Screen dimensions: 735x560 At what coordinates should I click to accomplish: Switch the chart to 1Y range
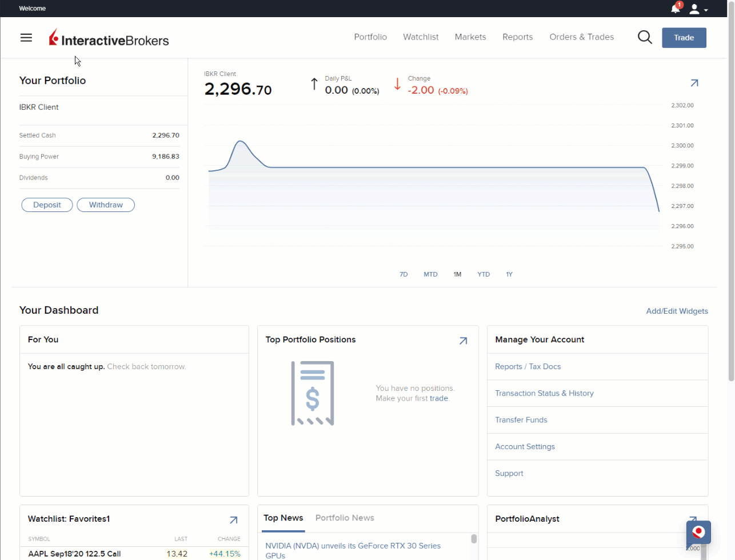pos(509,274)
